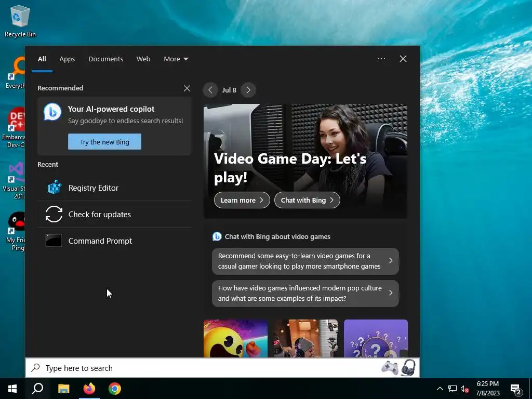The image size is (532, 399).
Task: Dismiss the Recommended section with its X
Action: pos(187,88)
